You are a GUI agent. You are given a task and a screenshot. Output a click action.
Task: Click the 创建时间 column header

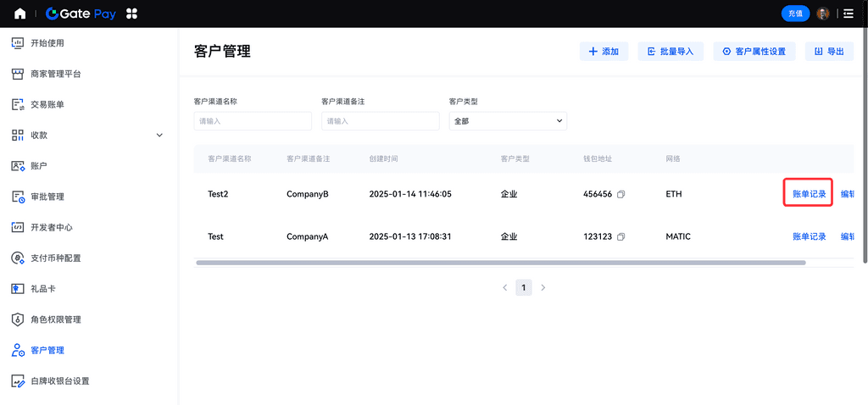click(383, 158)
